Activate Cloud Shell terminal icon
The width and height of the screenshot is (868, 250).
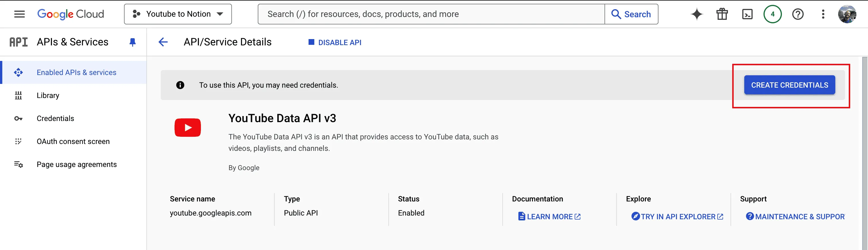tap(747, 14)
